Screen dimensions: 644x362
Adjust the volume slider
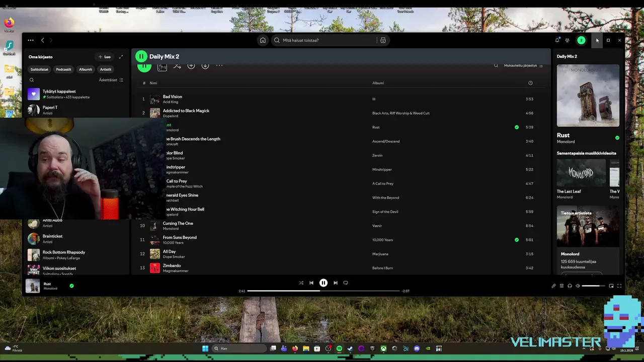[594, 286]
